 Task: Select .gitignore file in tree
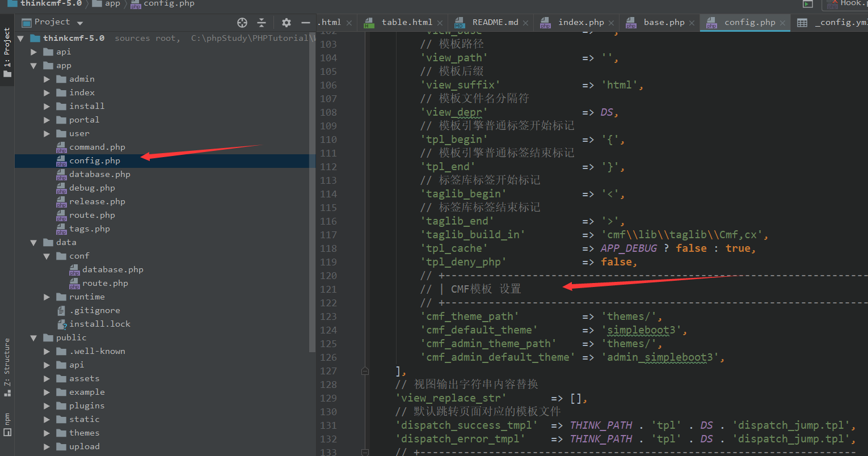(95, 311)
